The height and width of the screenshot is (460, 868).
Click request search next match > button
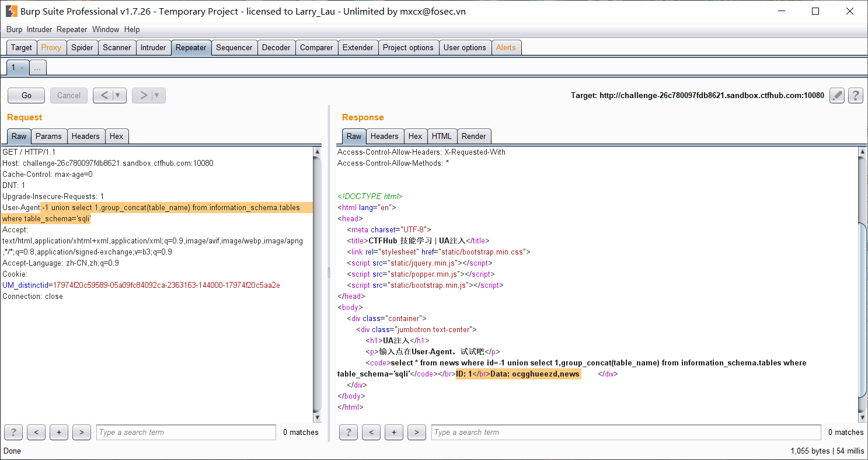pos(82,432)
